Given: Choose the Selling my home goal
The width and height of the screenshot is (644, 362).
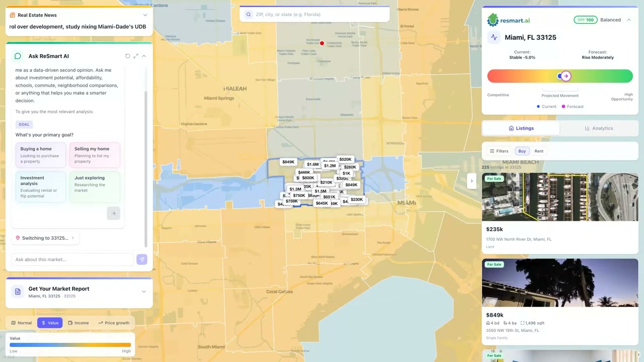Looking at the screenshot, I should (x=95, y=155).
